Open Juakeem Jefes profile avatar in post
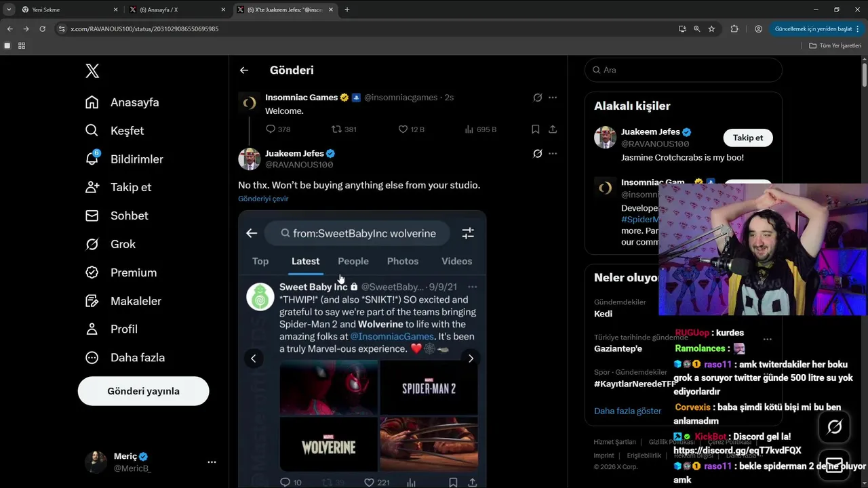Viewport: 868px width, 488px height. 250,159
